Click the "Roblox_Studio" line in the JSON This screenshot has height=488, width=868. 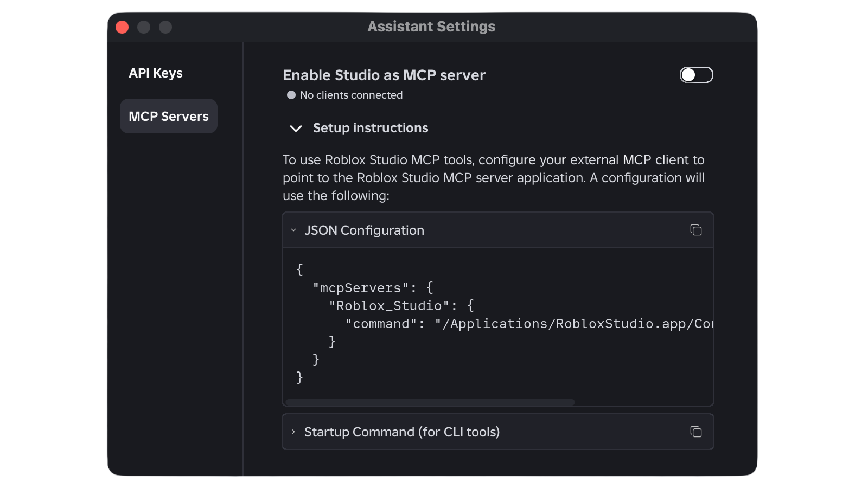[401, 306]
